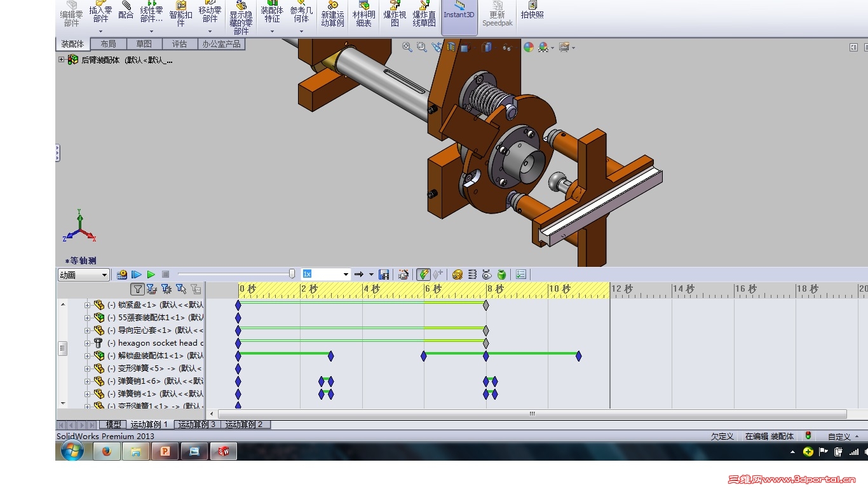The height and width of the screenshot is (488, 868).
Task: Open Reference Geometry (参考几何体) tool
Action: tap(301, 13)
